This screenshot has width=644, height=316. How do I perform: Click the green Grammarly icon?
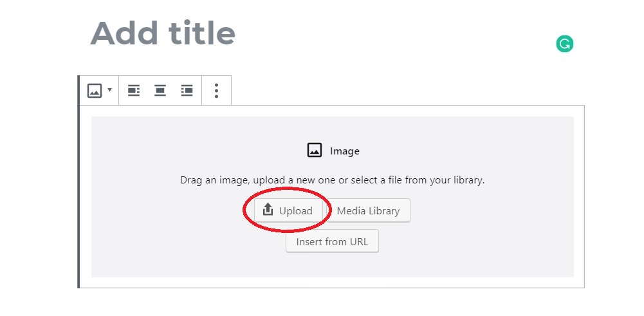564,44
